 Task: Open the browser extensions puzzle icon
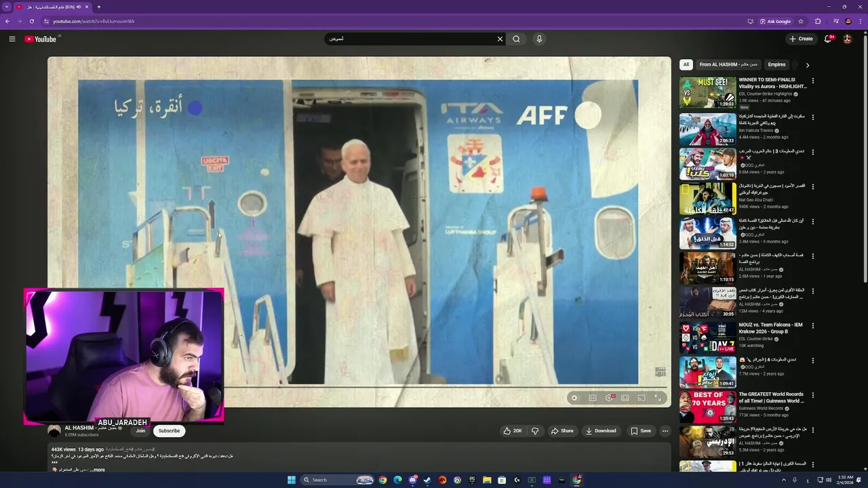[818, 21]
